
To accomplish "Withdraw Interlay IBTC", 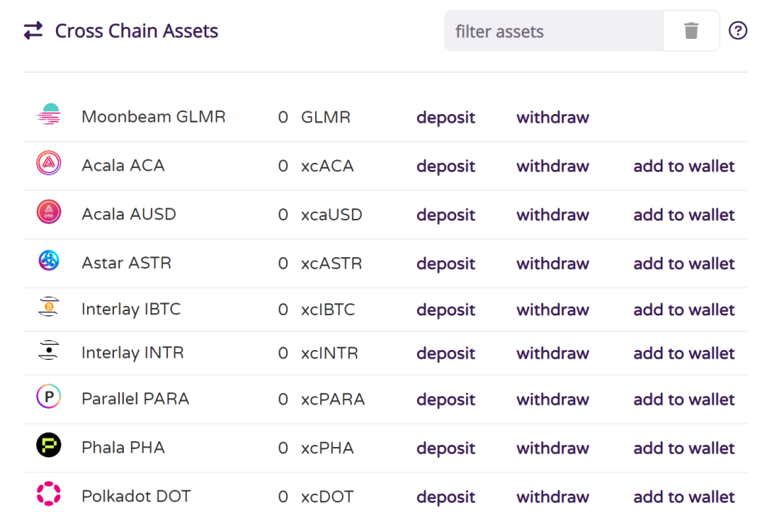I will [x=552, y=310].
